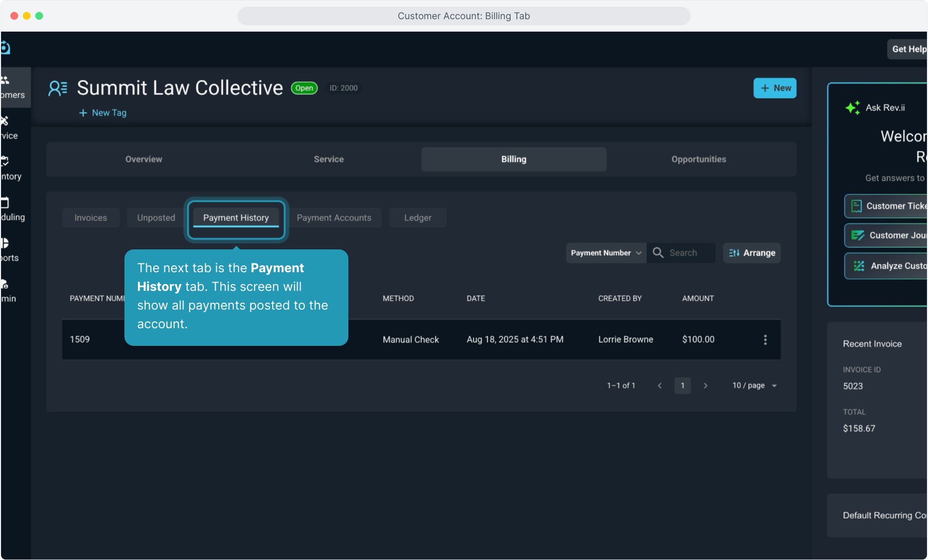Click the Arrange button

[x=752, y=253]
